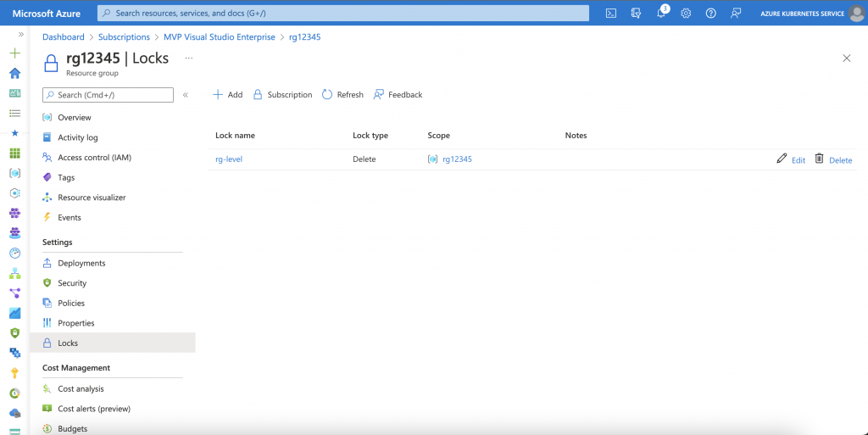Refresh the locks list

[x=342, y=95]
